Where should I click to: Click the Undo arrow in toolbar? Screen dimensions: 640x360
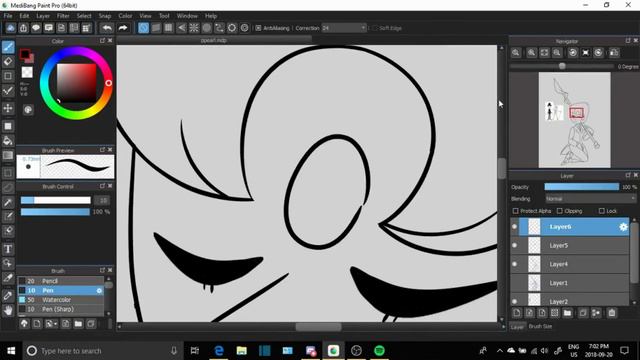pyautogui.click(x=107, y=28)
